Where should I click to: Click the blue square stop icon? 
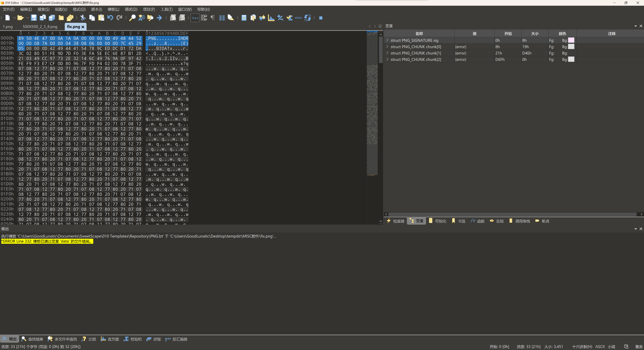pos(321,18)
